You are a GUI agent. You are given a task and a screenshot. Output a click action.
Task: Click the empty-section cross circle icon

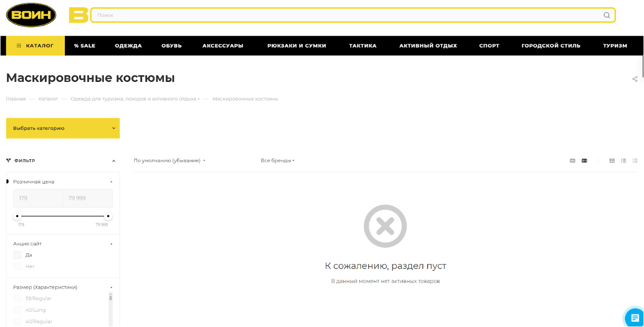click(x=385, y=226)
